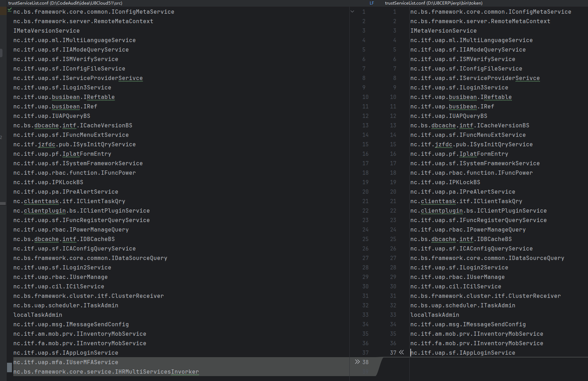Click line number 38 in left gutter
588x381 pixels.
[x=365, y=362]
